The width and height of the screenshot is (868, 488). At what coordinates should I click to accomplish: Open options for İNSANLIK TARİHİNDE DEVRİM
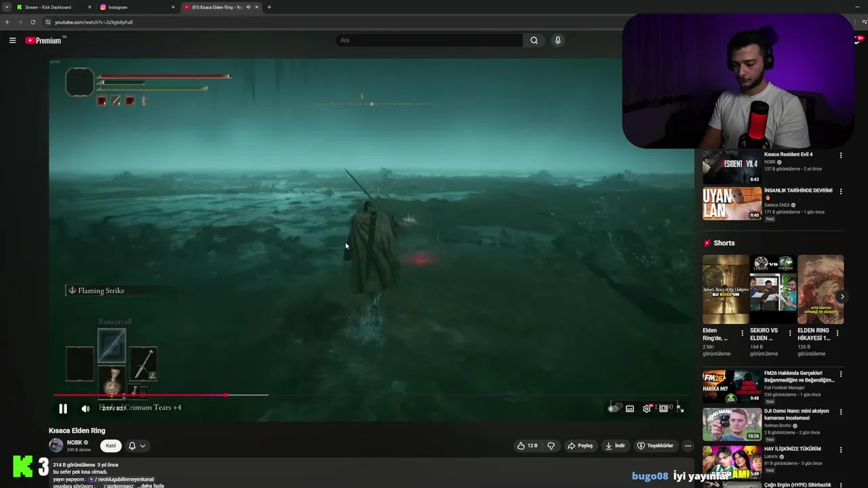(841, 192)
